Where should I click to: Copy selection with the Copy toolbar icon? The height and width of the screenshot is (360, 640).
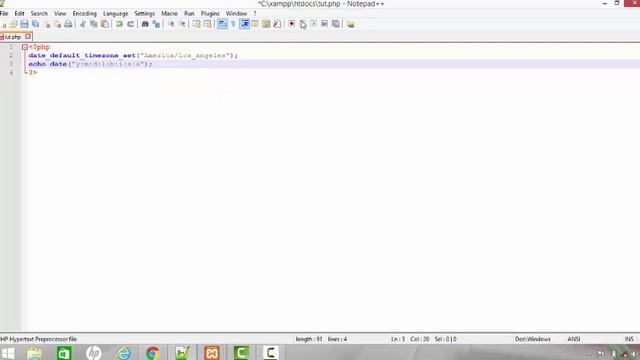93,24
